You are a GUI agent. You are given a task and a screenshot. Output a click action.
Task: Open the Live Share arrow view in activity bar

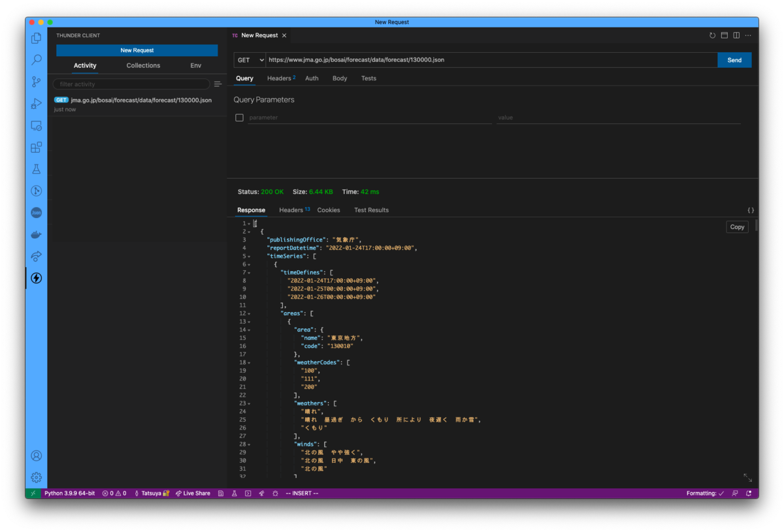pyautogui.click(x=37, y=257)
